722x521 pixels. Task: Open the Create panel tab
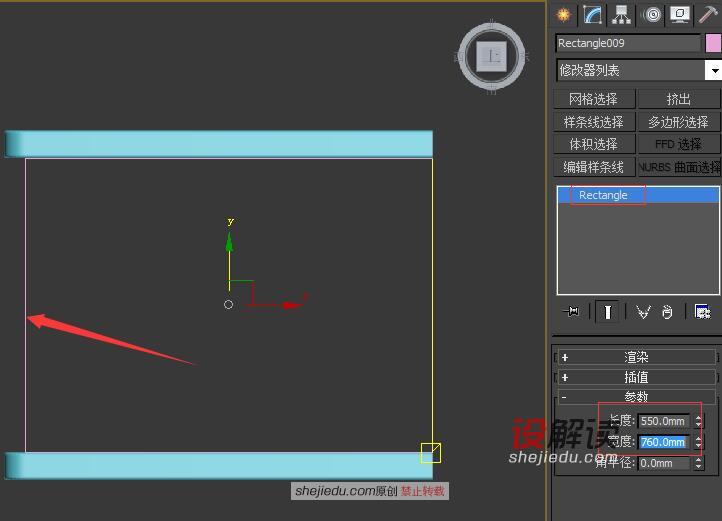click(564, 15)
